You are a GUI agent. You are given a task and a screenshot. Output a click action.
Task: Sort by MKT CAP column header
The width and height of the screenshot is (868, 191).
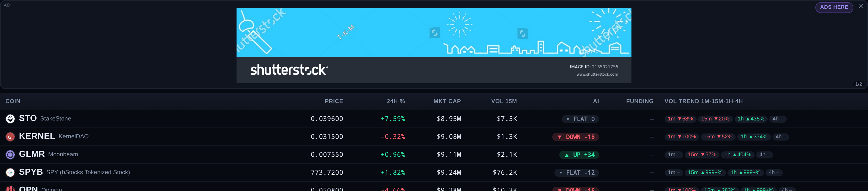(x=447, y=101)
